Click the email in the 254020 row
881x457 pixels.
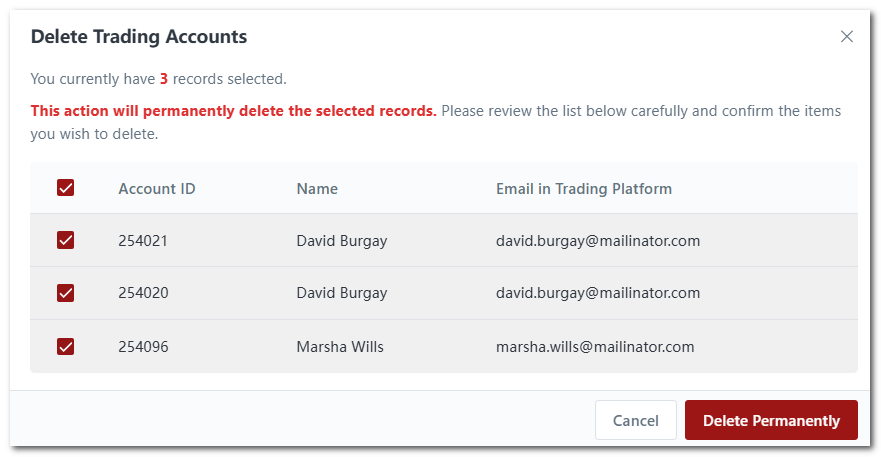(597, 293)
